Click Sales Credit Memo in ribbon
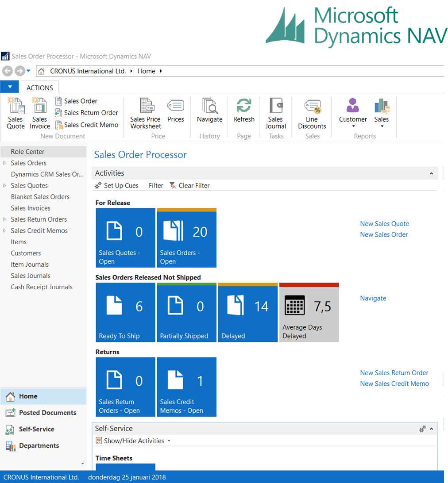This screenshot has height=483, width=448. coord(87,125)
